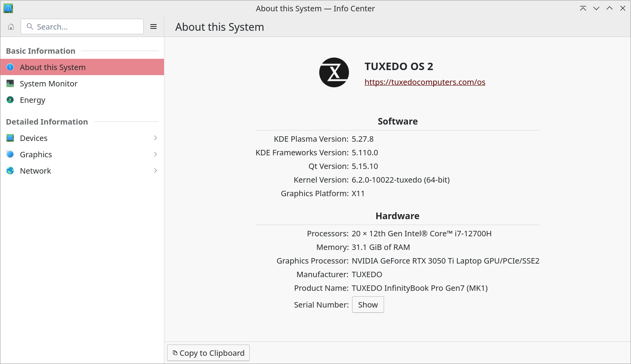Click into the Search field

[82, 26]
